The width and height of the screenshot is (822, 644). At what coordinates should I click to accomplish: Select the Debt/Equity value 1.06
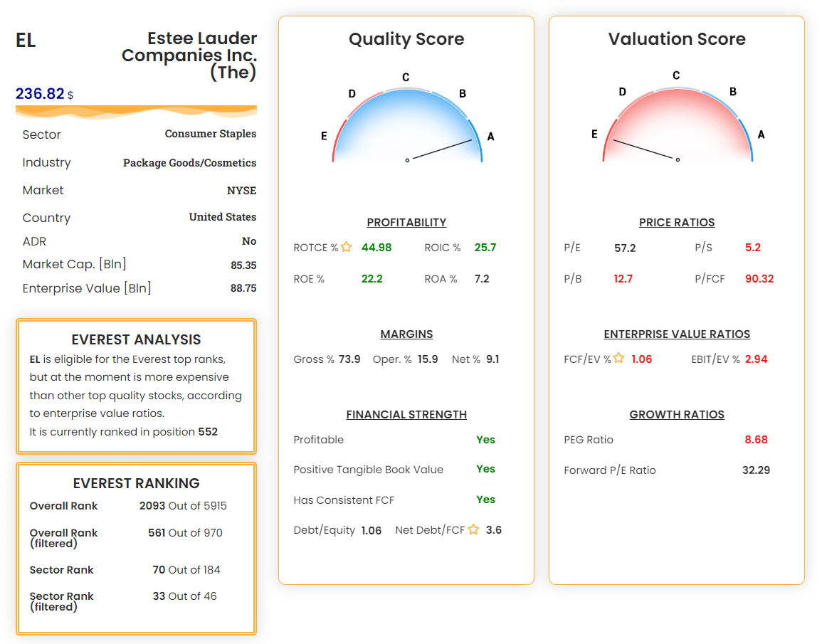[372, 530]
